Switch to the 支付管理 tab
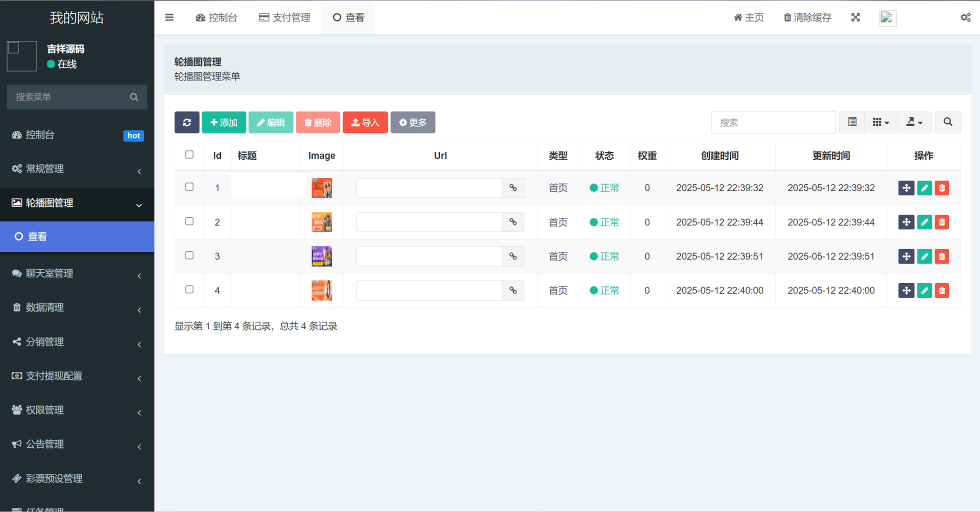Image resolution: width=980 pixels, height=512 pixels. point(284,17)
